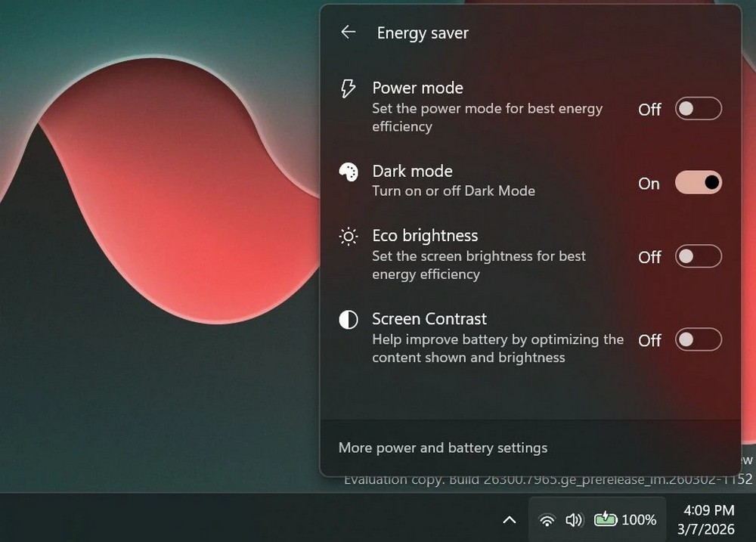Click the 100% battery level indicator
Screen dimensions: 756x542
point(640,519)
